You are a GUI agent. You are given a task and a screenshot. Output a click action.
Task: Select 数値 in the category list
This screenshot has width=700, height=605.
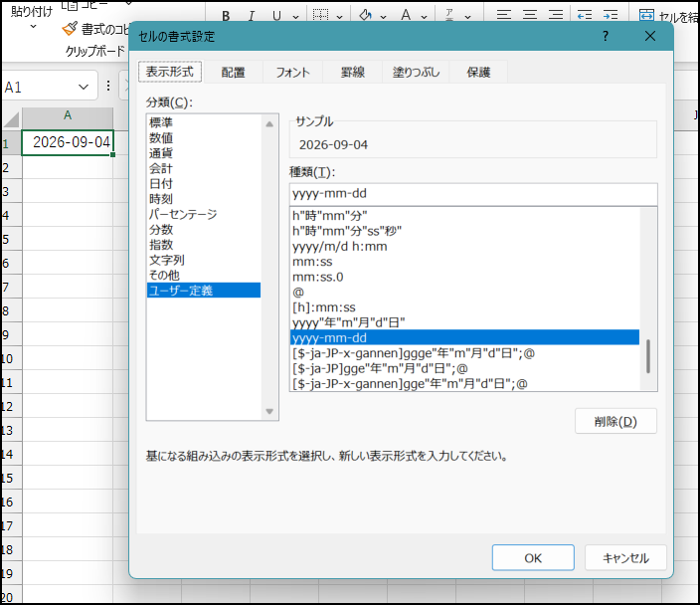tap(204, 137)
